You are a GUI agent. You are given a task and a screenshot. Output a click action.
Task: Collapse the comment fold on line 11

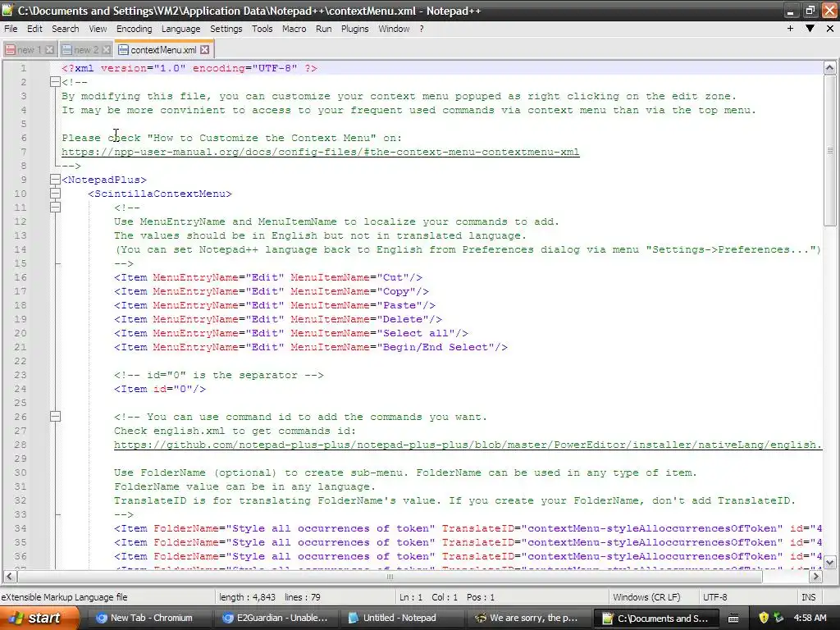tap(55, 208)
